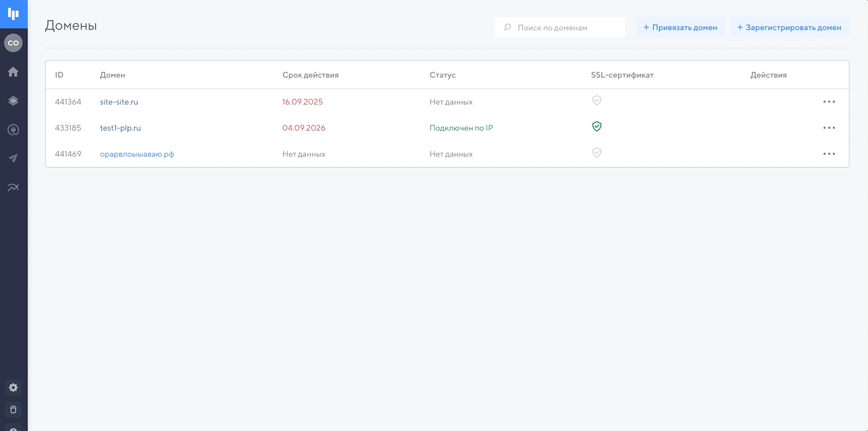Open the plug integrations icon in sidebar
This screenshot has width=868, height=431.
click(13, 130)
